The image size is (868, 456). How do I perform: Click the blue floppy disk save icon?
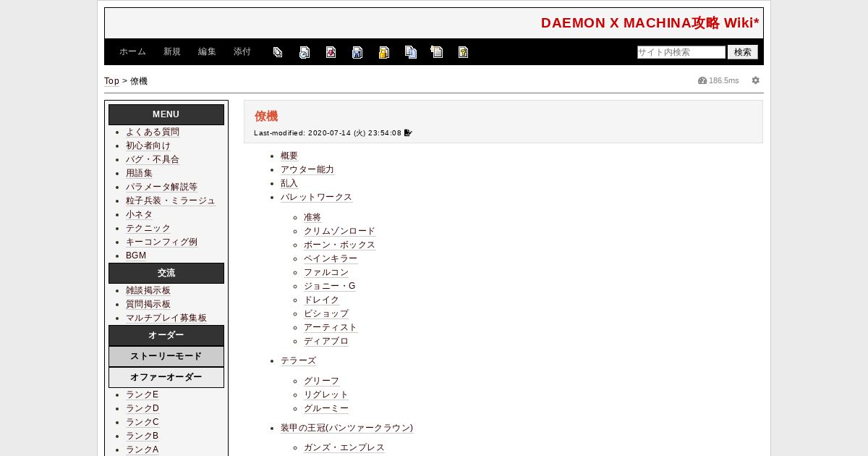(x=357, y=52)
